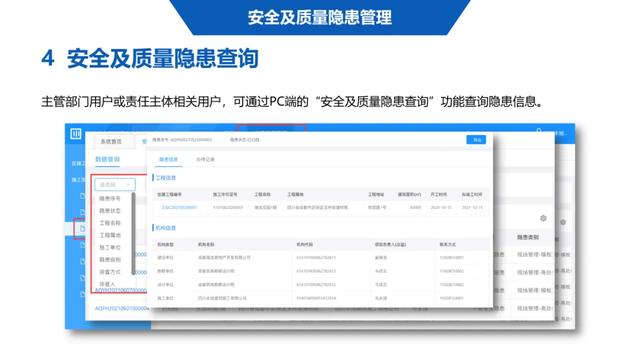Select the 隐患信息 tab in the detail popup

(168, 160)
